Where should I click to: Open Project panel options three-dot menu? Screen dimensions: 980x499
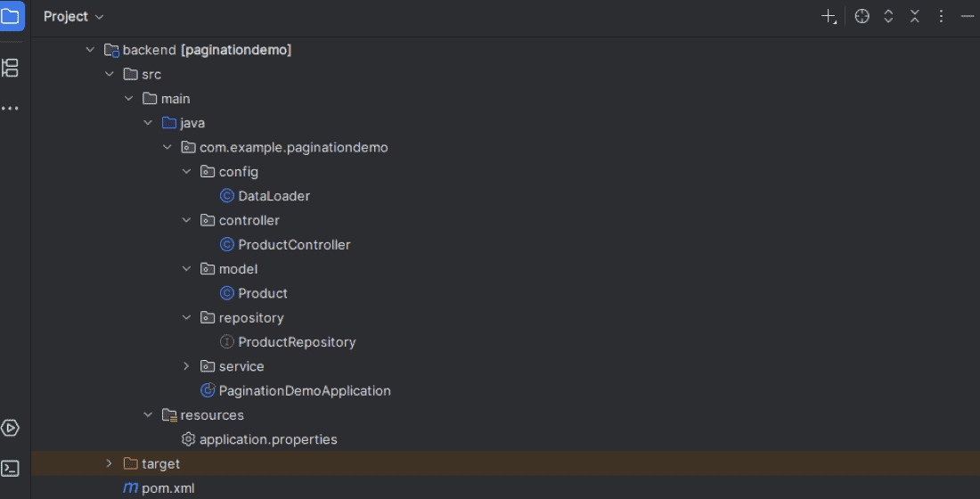coord(941,17)
